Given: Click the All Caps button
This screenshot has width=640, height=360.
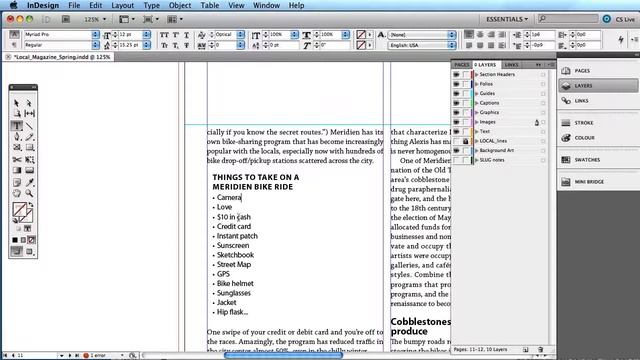Looking at the screenshot, I should tap(164, 35).
